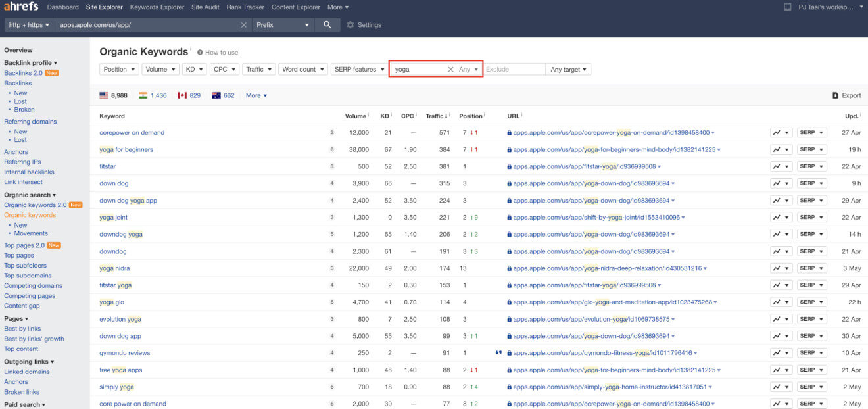
Task: Open PJ Taei's workspace menu
Action: (x=831, y=7)
